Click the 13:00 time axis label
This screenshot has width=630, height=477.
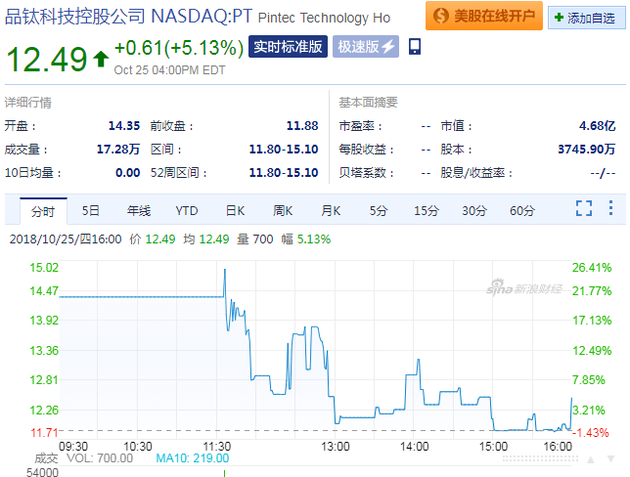[335, 446]
